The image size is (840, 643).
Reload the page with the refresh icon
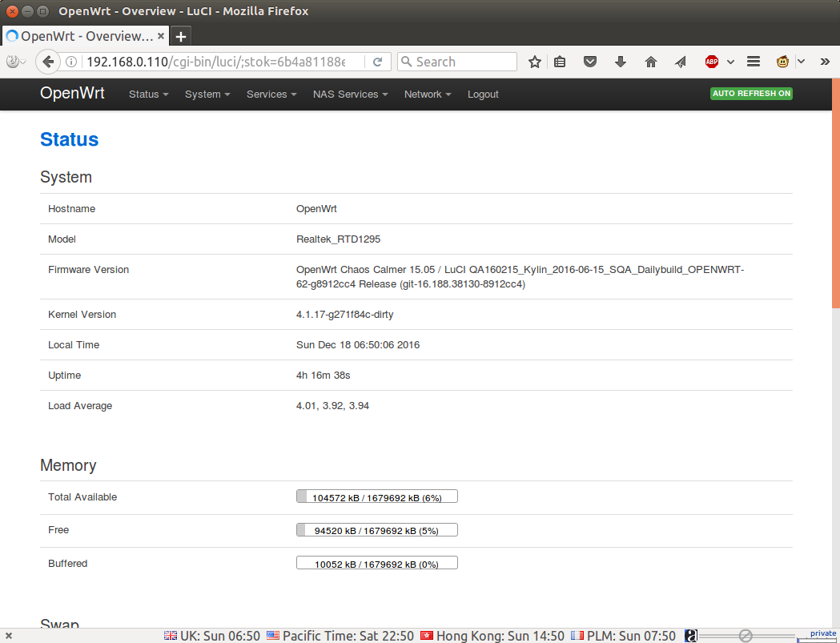click(377, 62)
